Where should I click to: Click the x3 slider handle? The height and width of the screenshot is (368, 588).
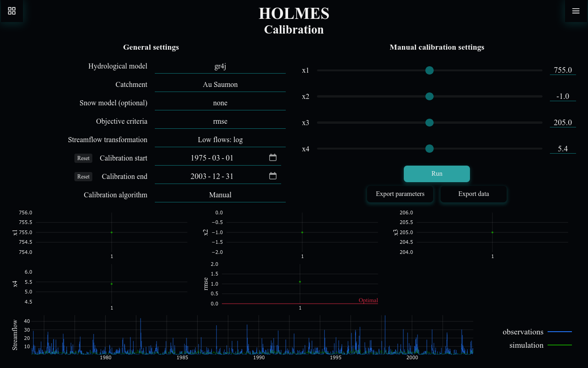click(430, 123)
